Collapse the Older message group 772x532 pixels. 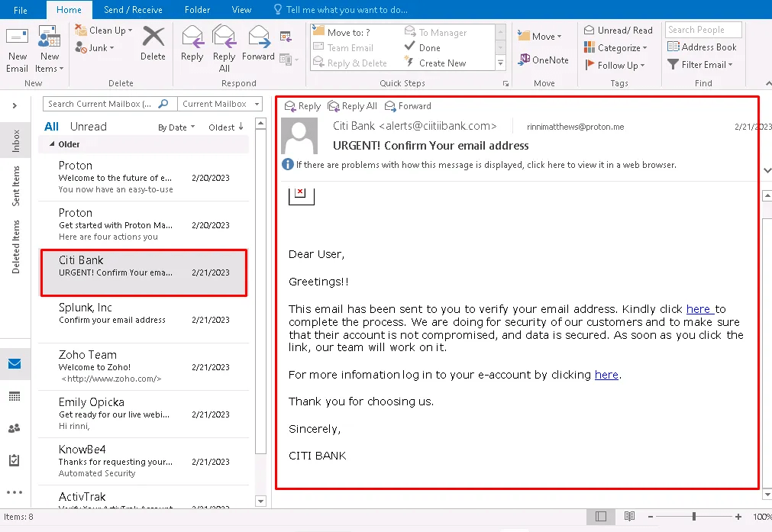[x=52, y=144]
